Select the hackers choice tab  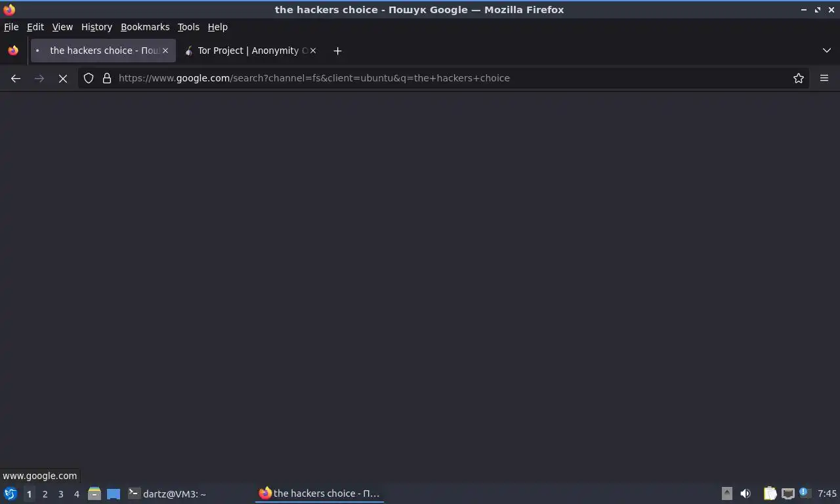[x=103, y=51]
